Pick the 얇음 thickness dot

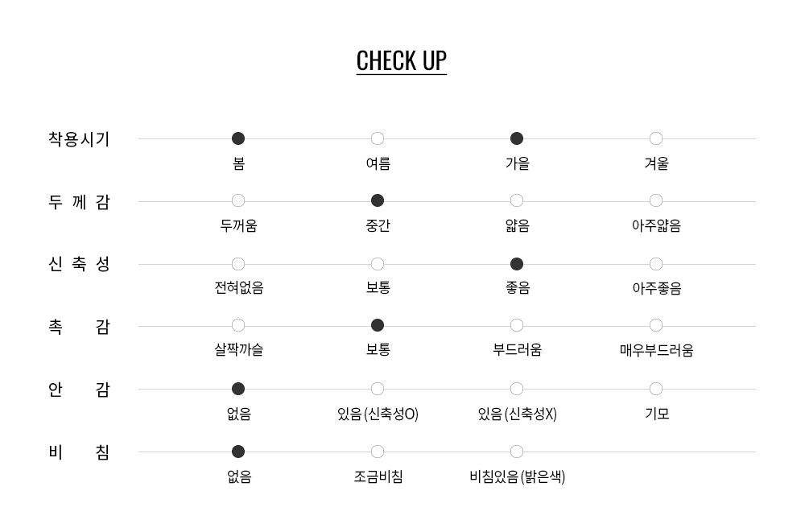[x=517, y=200]
